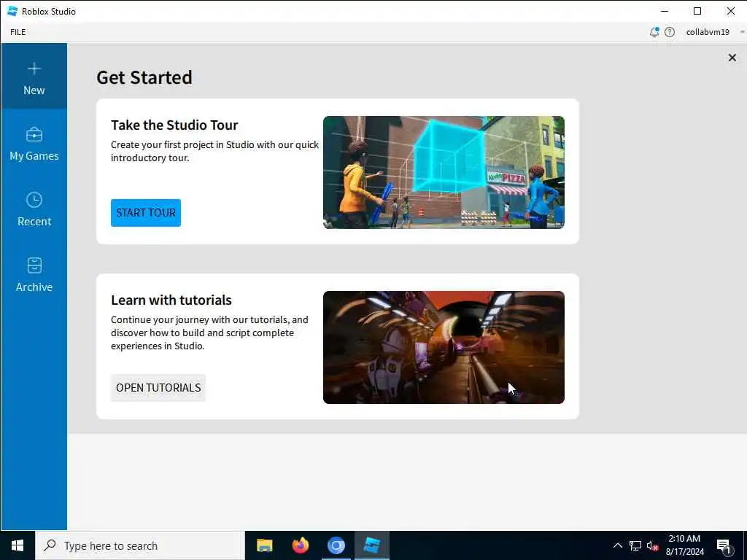Screen dimensions: 747x560
Task: Open the FILE menu
Action: [18, 32]
